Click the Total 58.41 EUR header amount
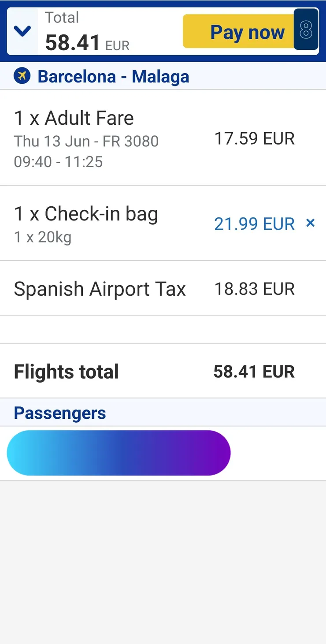Image resolution: width=326 pixels, height=644 pixels. coord(87,42)
